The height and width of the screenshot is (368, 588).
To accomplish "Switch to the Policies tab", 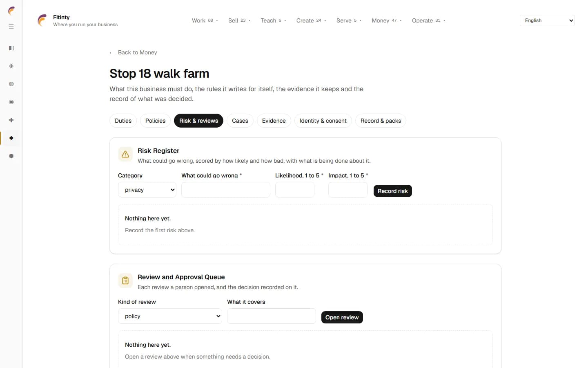I will pos(155,121).
